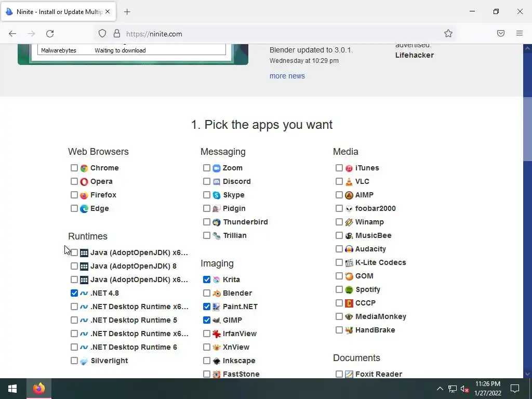Screen dimensions: 532x399
Task: Click the XnView label
Action: 236,347
